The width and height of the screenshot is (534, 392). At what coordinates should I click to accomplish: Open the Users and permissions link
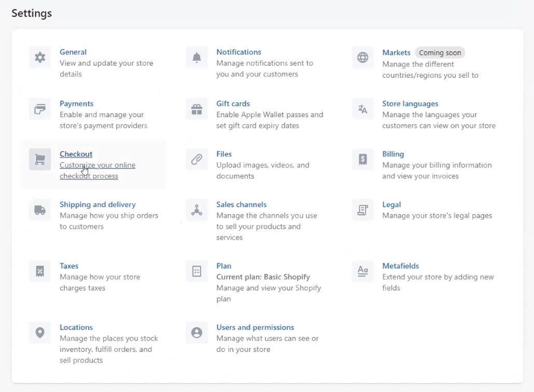[x=255, y=327]
